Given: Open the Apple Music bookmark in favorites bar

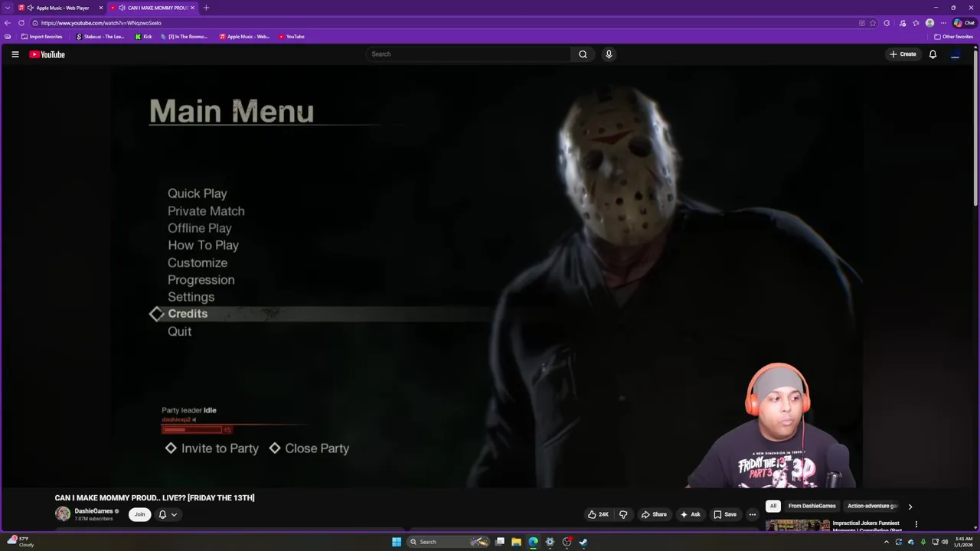Looking at the screenshot, I should tap(244, 37).
